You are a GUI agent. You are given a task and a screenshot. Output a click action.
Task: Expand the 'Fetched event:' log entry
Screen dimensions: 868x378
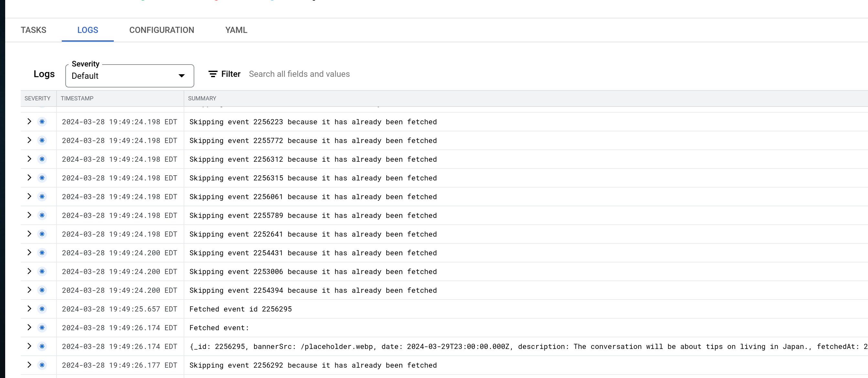[x=29, y=327]
